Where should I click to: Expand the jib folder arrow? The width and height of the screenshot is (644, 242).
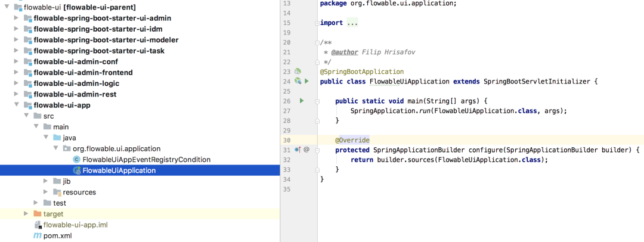[x=45, y=181]
